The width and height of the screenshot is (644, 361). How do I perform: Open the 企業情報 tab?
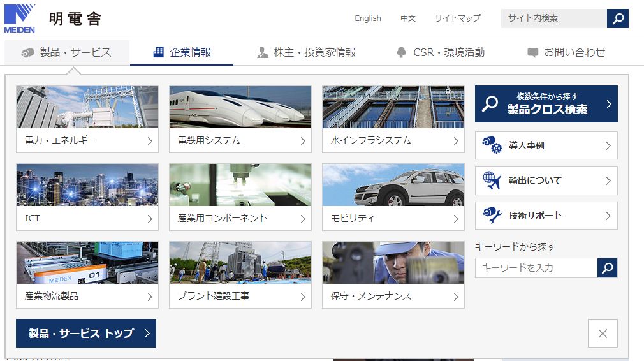pyautogui.click(x=182, y=52)
